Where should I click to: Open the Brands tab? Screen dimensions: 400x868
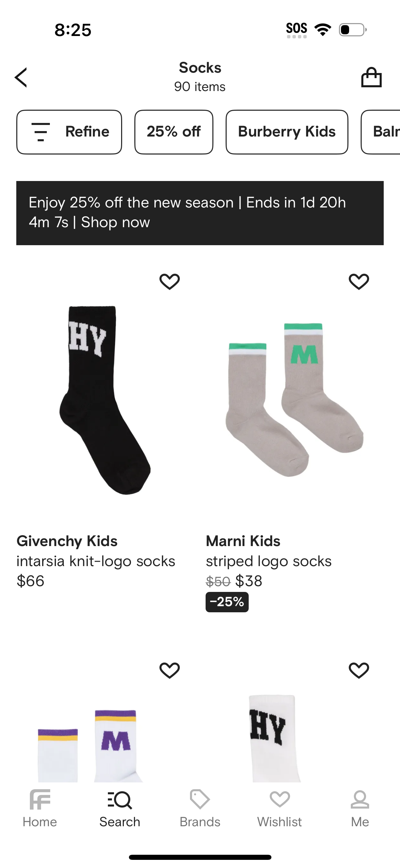(200, 808)
